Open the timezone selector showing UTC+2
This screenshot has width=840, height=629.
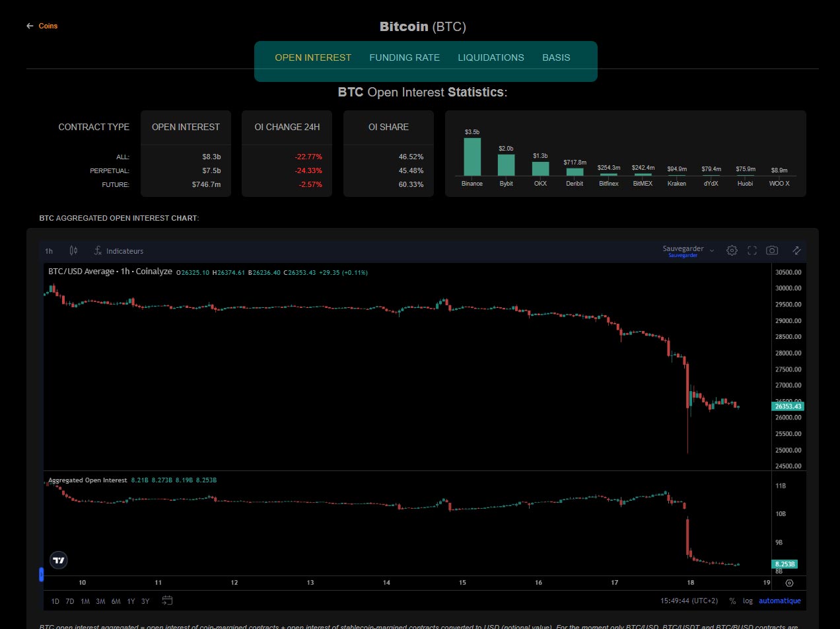tap(689, 601)
